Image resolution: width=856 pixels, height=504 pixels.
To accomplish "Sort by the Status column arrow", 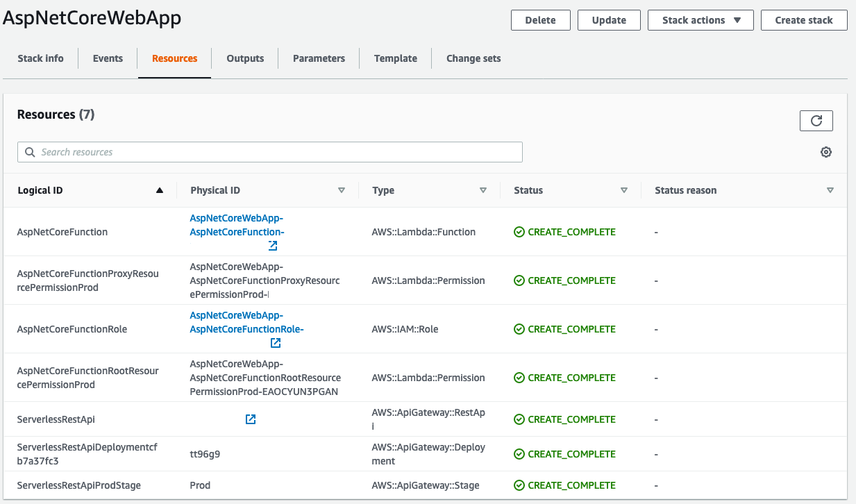I will click(x=624, y=190).
